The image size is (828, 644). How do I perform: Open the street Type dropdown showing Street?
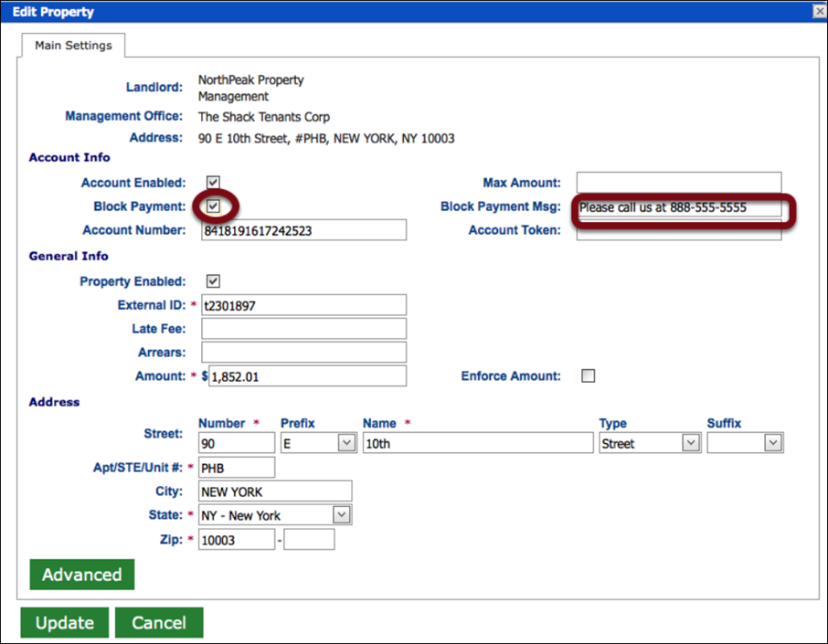[649, 442]
